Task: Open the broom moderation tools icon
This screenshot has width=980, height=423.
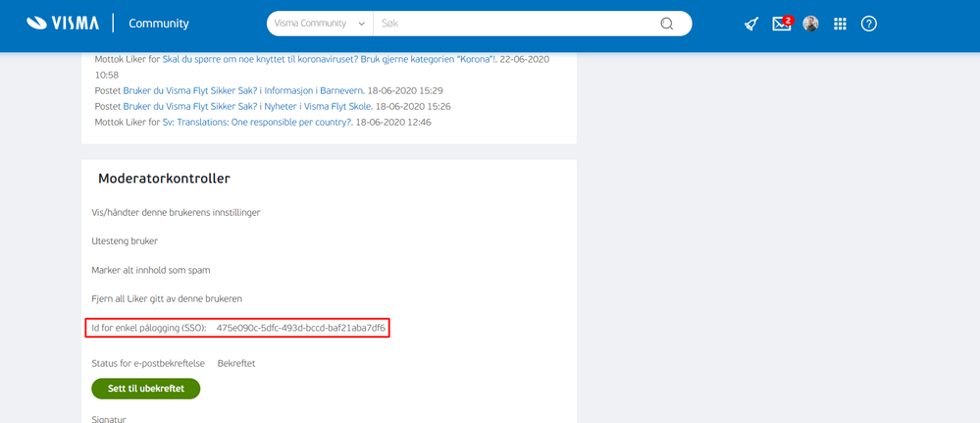Action: click(751, 25)
